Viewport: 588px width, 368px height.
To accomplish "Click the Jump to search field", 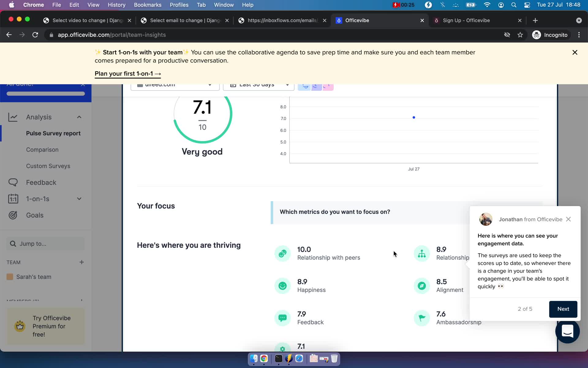I will [x=45, y=244].
